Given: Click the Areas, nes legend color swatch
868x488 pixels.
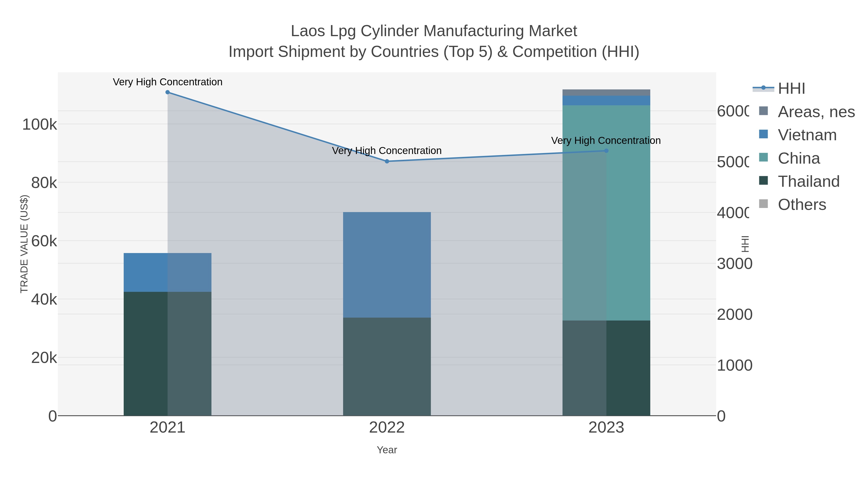Looking at the screenshot, I should click(763, 111).
